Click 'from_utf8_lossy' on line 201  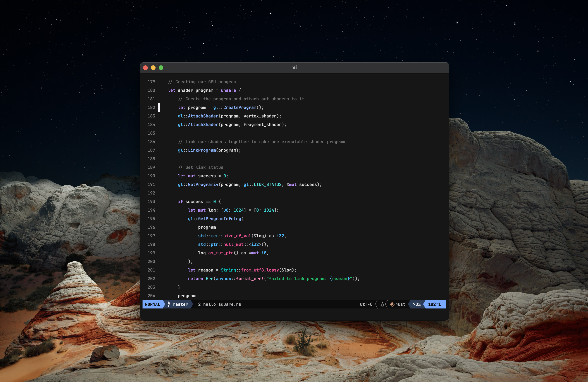coord(260,270)
